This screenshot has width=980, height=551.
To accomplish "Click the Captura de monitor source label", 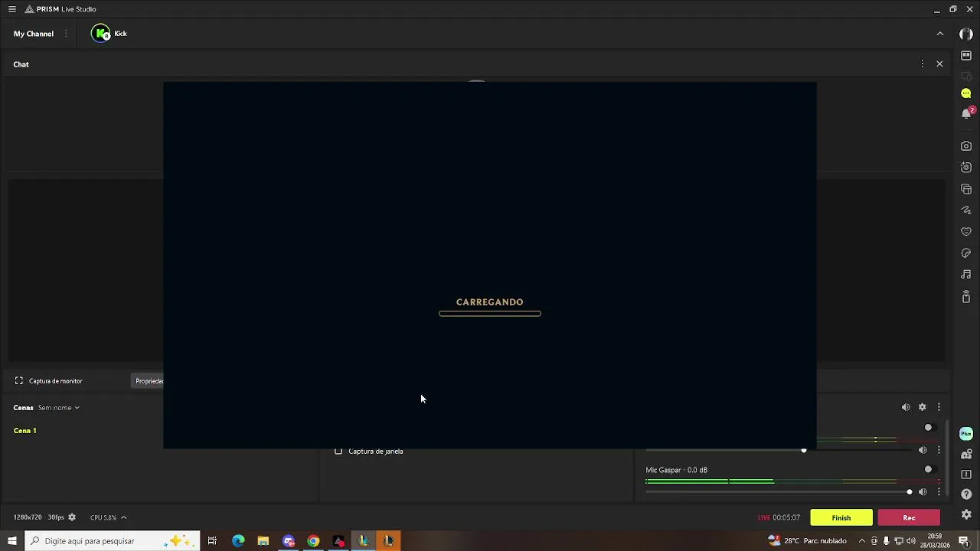I will [x=55, y=381].
